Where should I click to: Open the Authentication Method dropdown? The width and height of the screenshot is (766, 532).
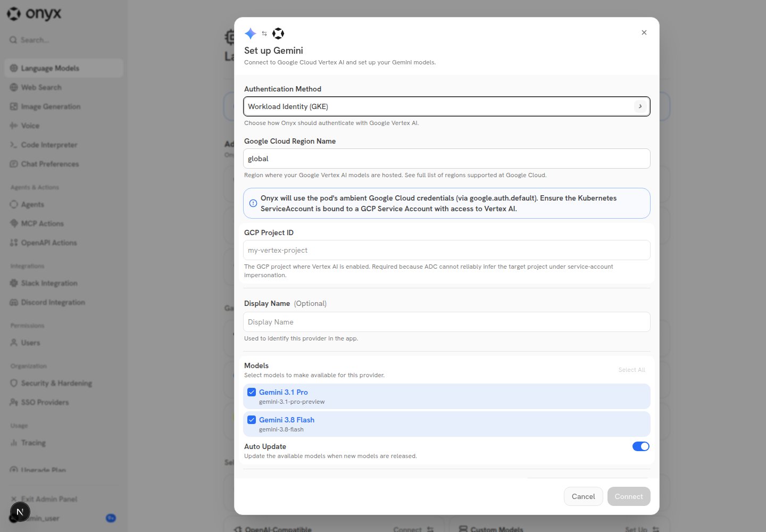[x=447, y=106]
